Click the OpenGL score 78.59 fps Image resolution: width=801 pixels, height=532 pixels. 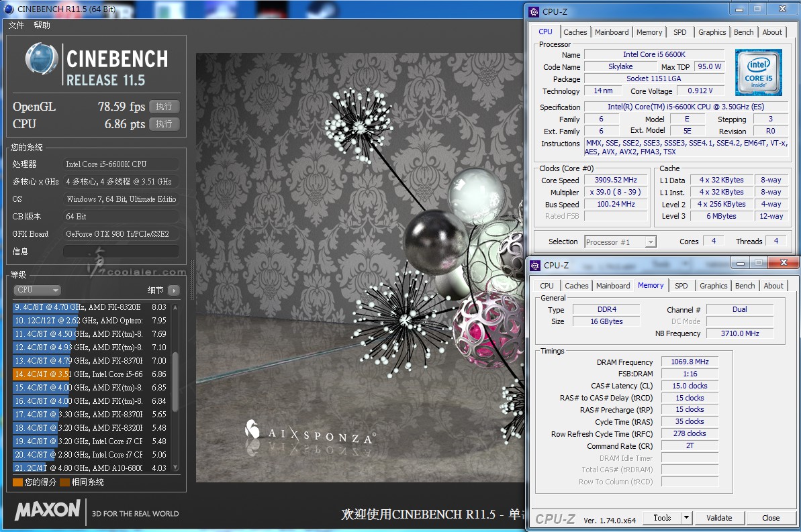122,107
